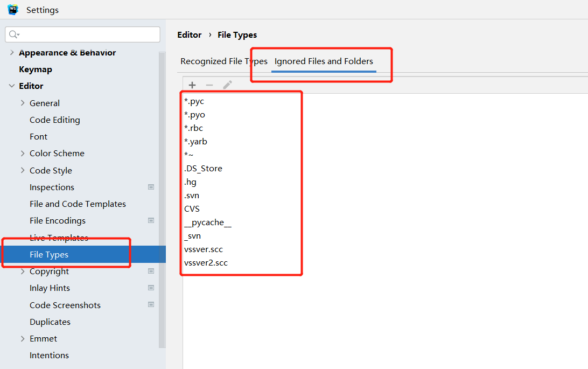Click project-level icon beside File Encodings
588x369 pixels.
[x=151, y=220]
